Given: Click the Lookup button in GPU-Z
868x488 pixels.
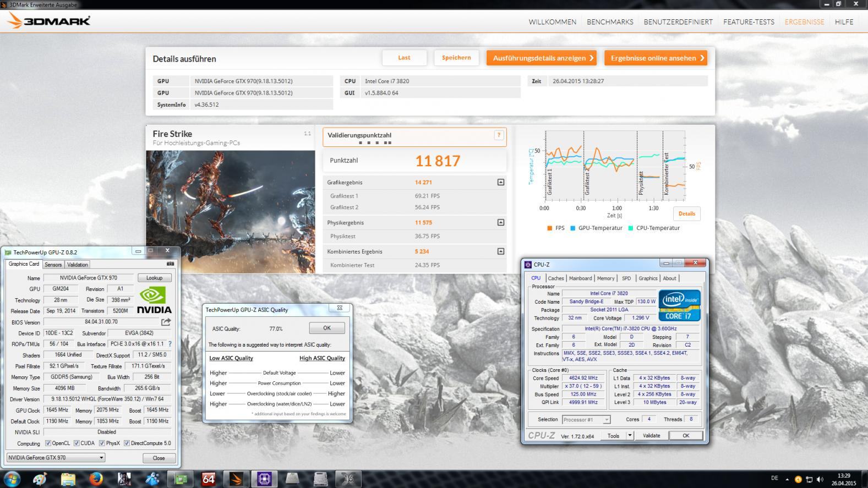Looking at the screenshot, I should (154, 278).
